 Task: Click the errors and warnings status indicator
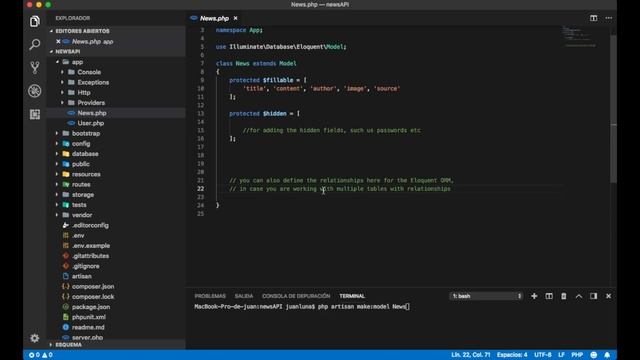tap(40, 355)
